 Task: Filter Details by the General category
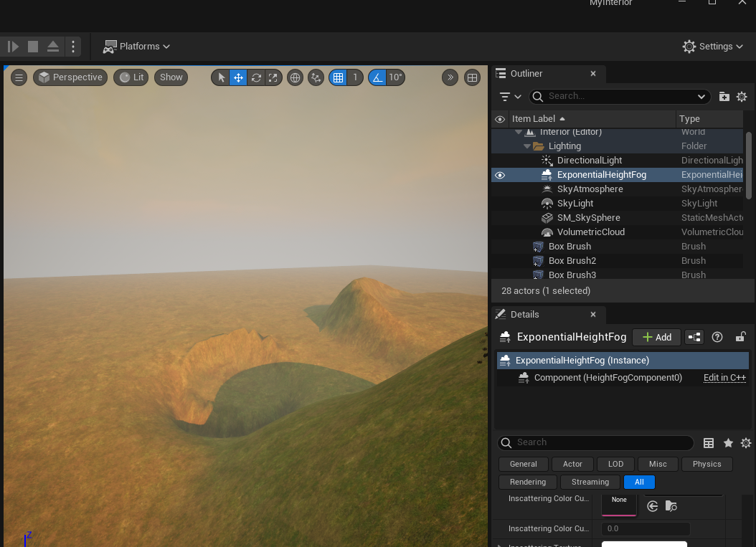pyautogui.click(x=523, y=464)
